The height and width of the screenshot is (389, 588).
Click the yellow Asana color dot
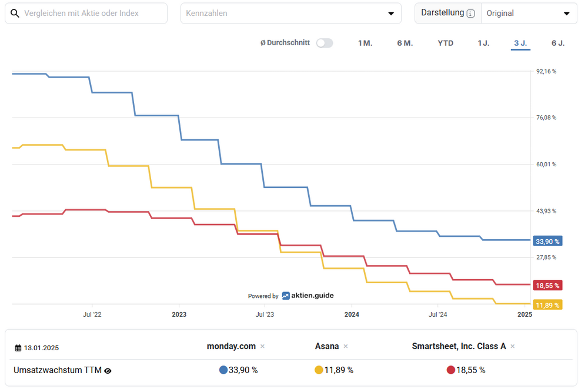pyautogui.click(x=319, y=370)
